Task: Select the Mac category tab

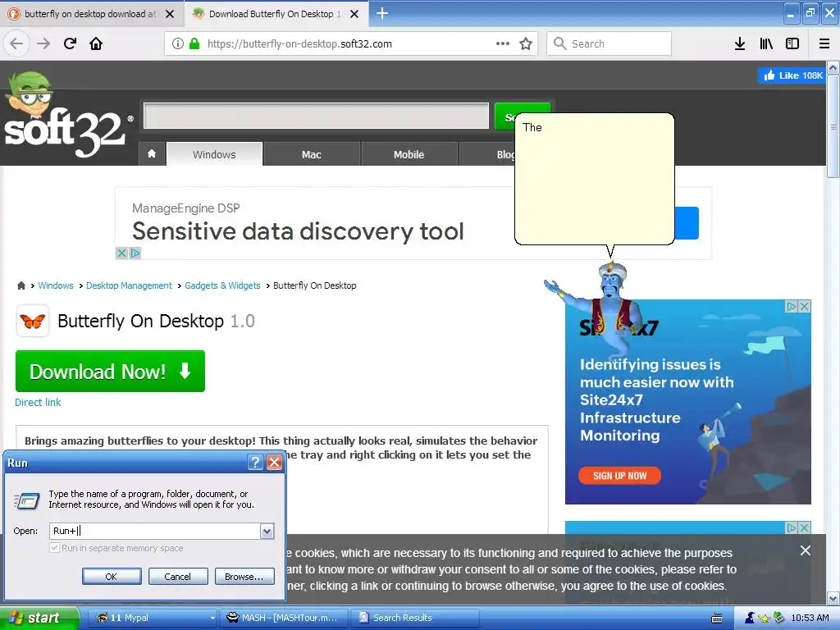Action: coord(311,154)
